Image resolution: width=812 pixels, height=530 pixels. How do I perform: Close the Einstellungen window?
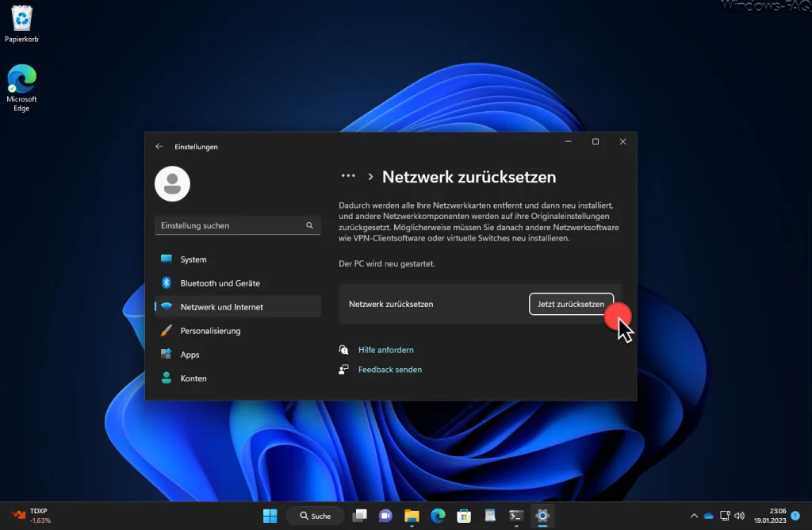[x=623, y=141]
